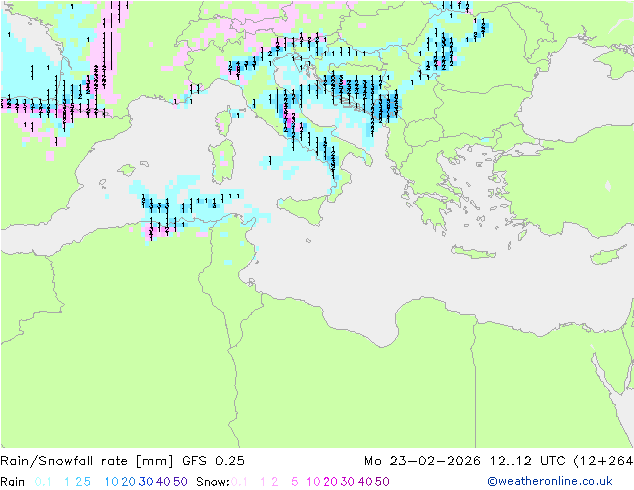This screenshot has width=634, height=490.
Task: Select the Snow legend value 50
Action: (x=383, y=482)
